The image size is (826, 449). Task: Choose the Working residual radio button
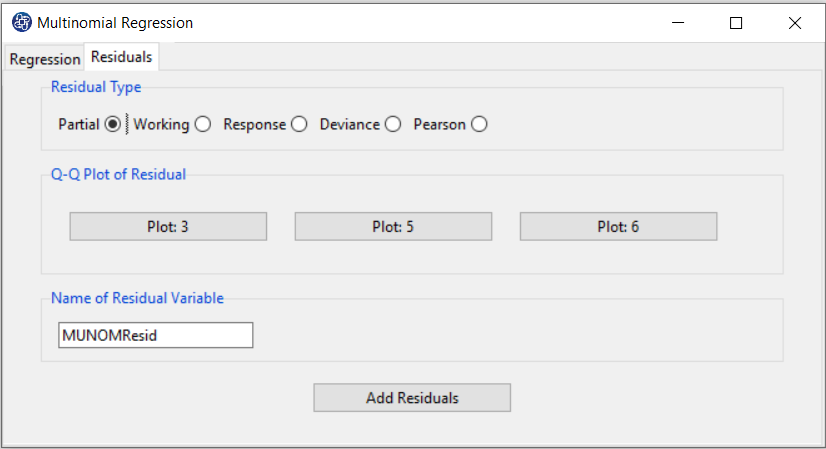[x=203, y=124]
